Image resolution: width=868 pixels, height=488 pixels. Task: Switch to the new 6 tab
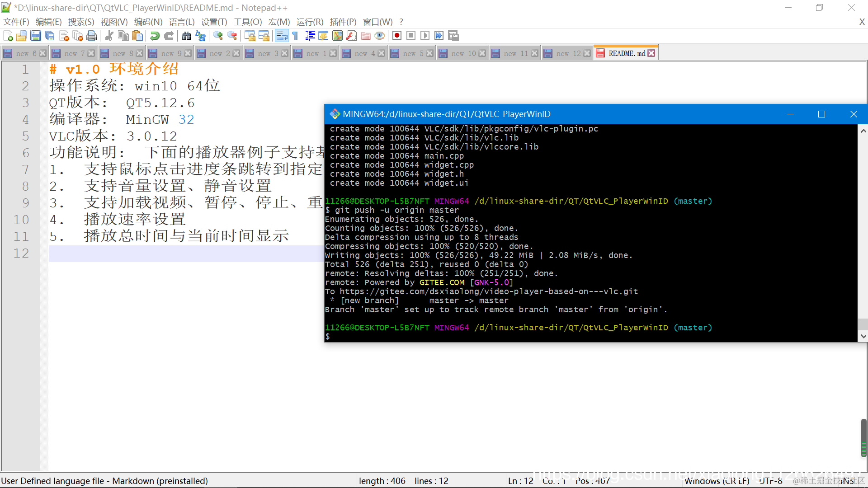25,53
